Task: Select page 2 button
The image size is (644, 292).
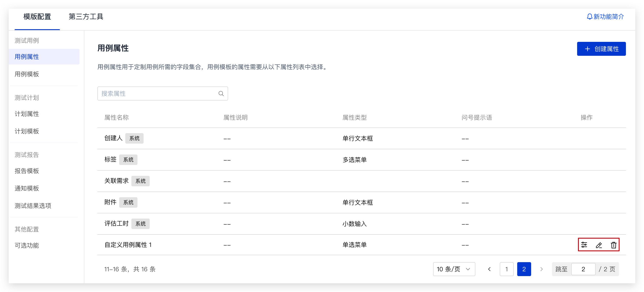Action: click(x=524, y=269)
